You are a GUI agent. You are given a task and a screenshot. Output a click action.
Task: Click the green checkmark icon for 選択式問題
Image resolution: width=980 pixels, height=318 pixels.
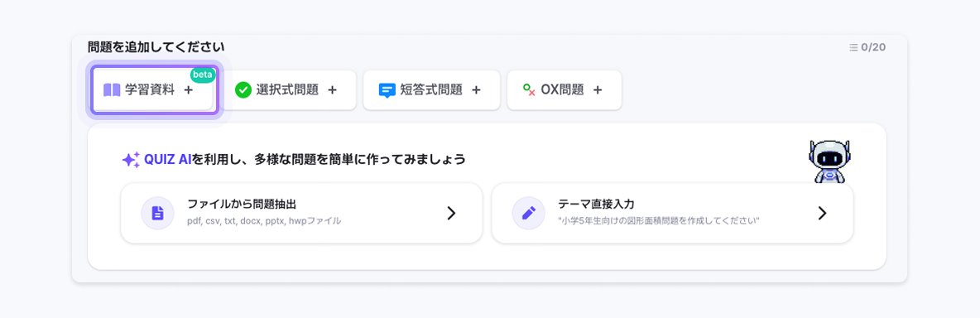click(243, 90)
